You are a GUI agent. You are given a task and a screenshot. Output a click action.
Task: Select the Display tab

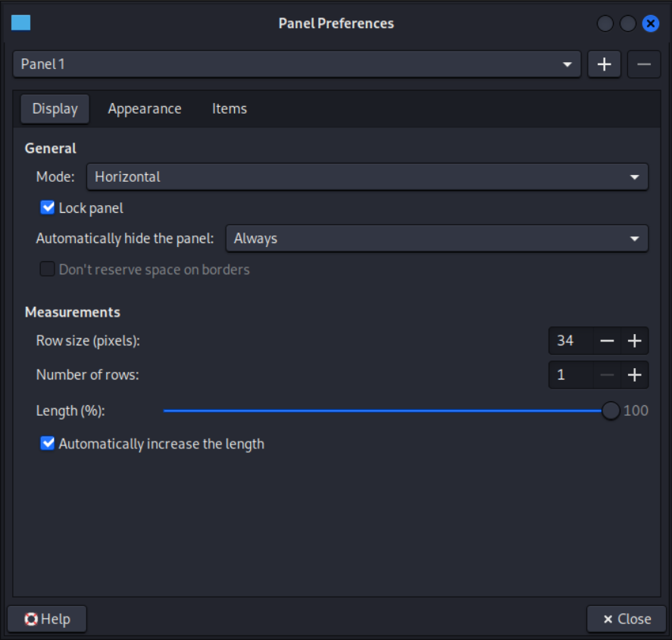(x=55, y=109)
